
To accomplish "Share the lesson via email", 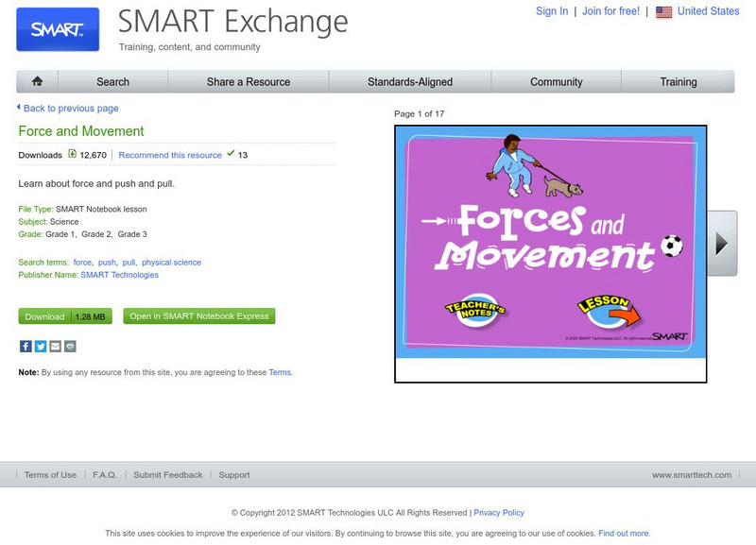I will [x=54, y=347].
